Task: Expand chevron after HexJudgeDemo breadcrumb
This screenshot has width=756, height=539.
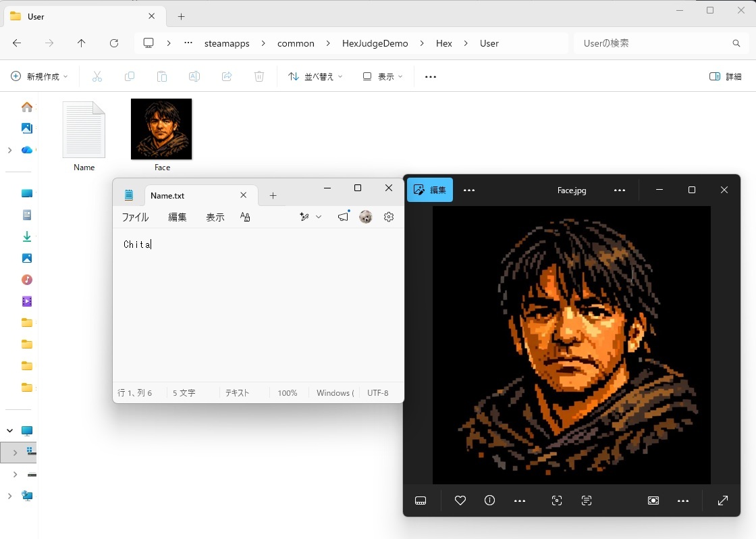Action: pos(422,43)
